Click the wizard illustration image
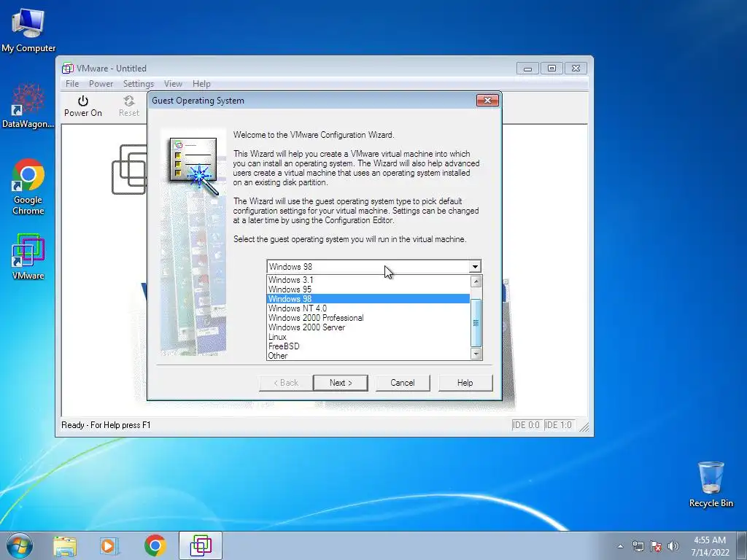The width and height of the screenshot is (747, 560). coord(193,242)
